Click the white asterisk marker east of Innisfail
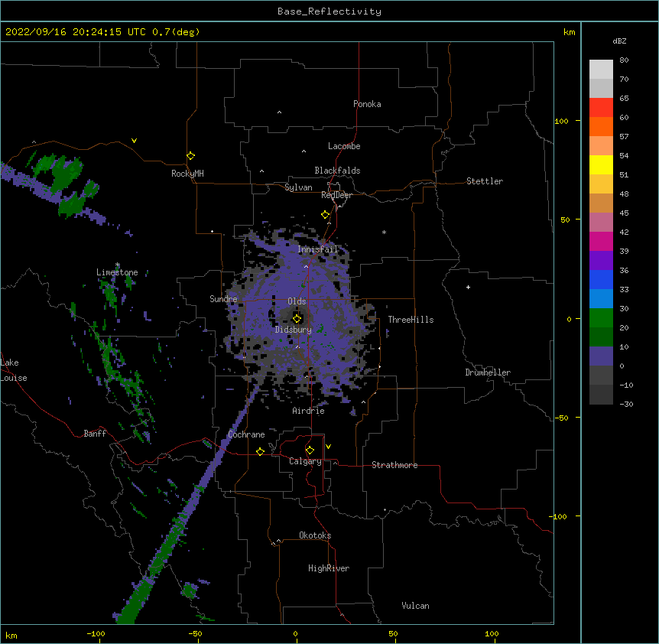 (384, 232)
